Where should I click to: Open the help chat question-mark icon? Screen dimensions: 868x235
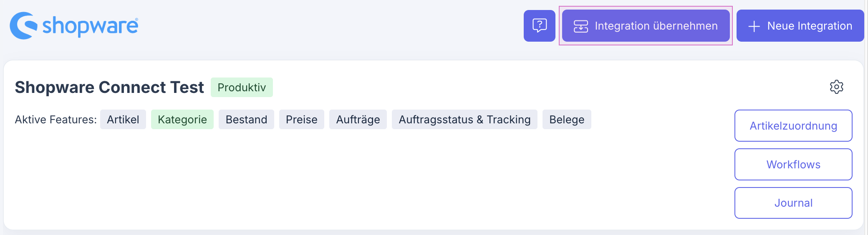pyautogui.click(x=539, y=26)
